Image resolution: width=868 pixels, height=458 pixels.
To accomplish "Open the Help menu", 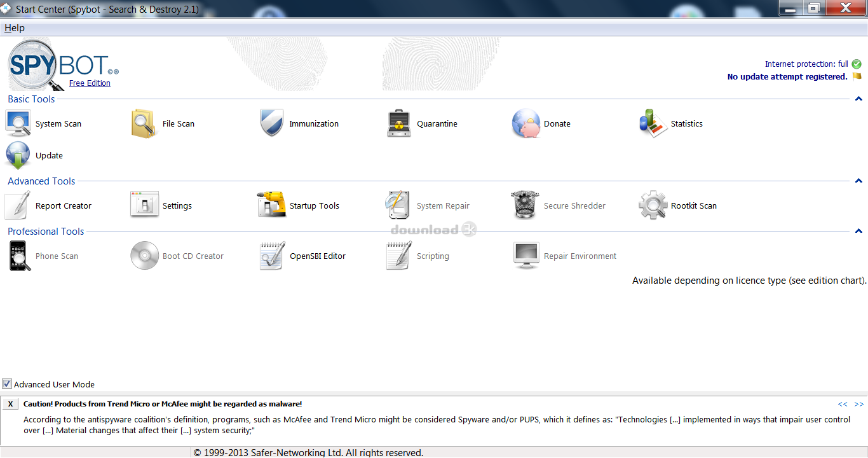I will (15, 28).
